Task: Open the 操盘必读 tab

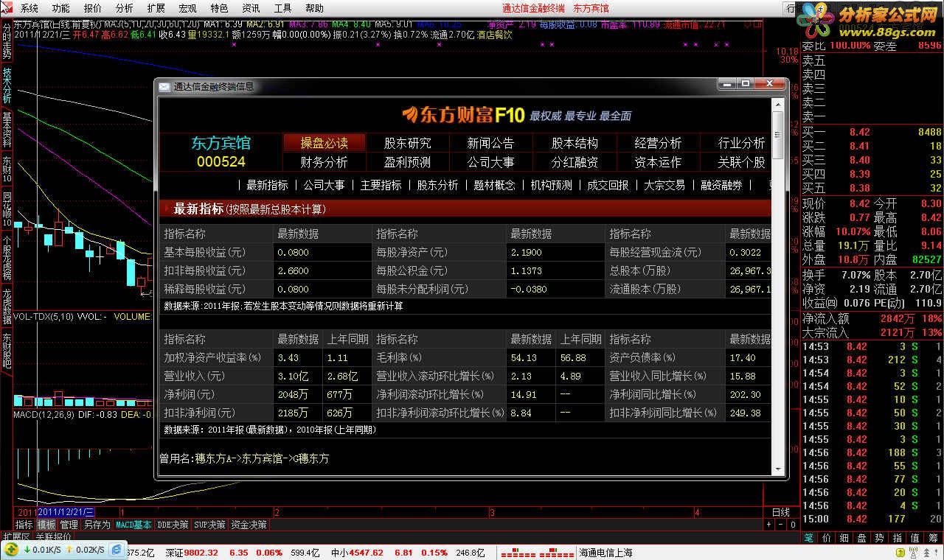Action: 324,142
